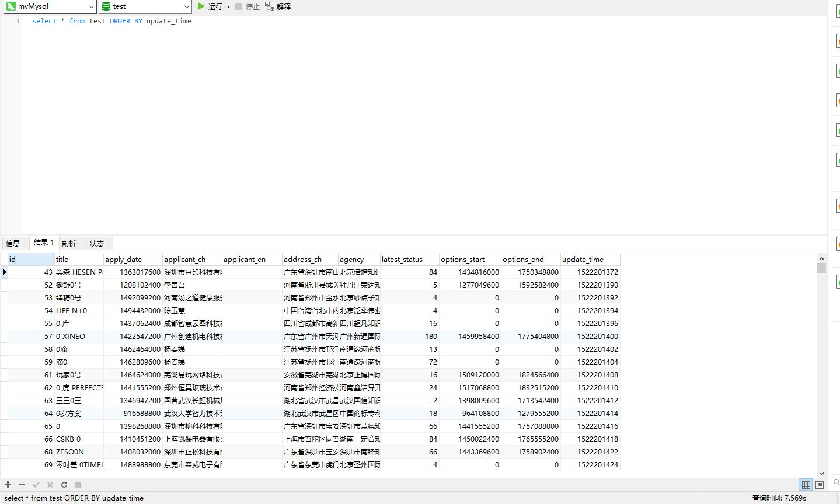Switch to the 信息 tab
This screenshot has width=840, height=504.
[x=14, y=243]
